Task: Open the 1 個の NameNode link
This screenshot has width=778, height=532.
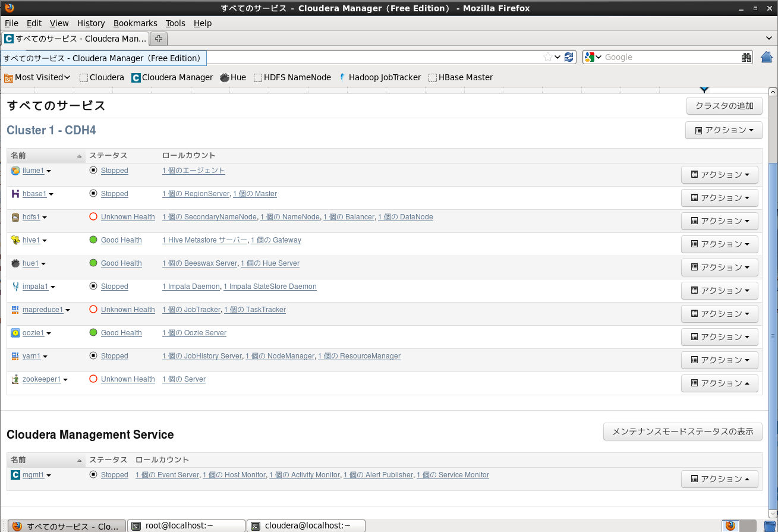Action: 290,217
